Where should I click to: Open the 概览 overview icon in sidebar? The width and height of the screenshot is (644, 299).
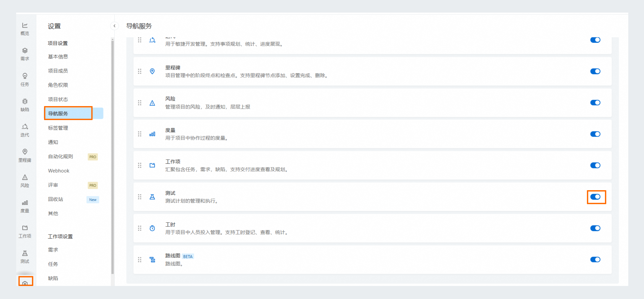pos(25,29)
